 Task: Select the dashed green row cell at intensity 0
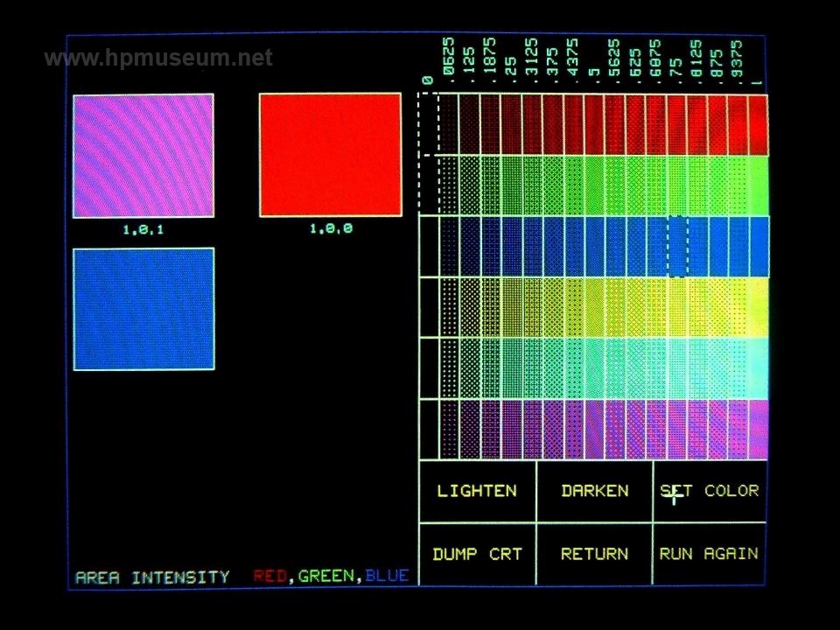click(429, 185)
